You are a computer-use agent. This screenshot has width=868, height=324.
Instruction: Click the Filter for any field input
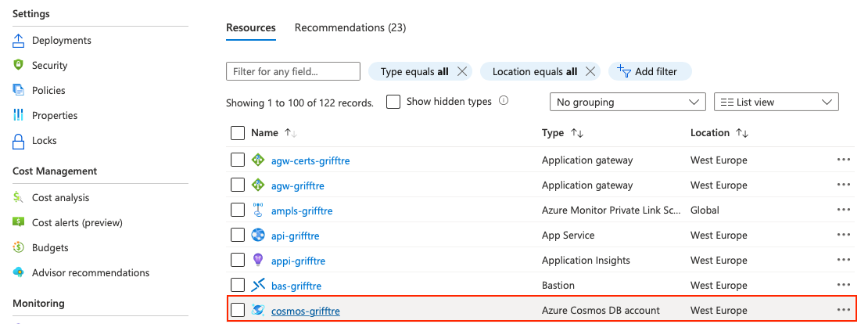[292, 71]
